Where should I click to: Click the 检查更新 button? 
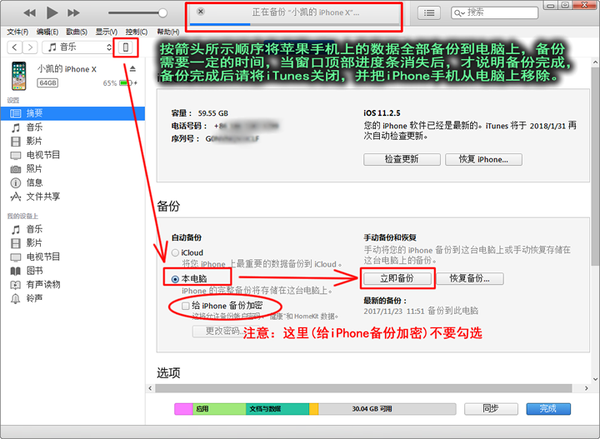402,160
